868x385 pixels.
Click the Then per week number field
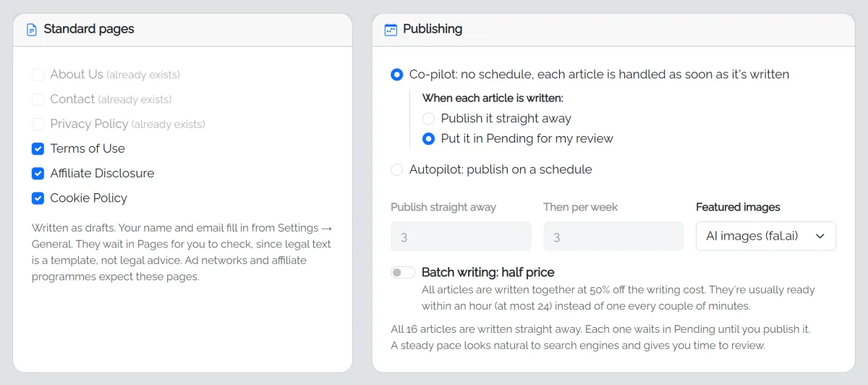click(613, 237)
